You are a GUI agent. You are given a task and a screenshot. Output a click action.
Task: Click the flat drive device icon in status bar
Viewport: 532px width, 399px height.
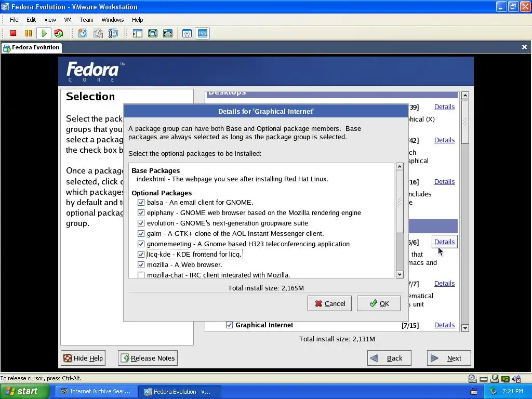pos(484,379)
